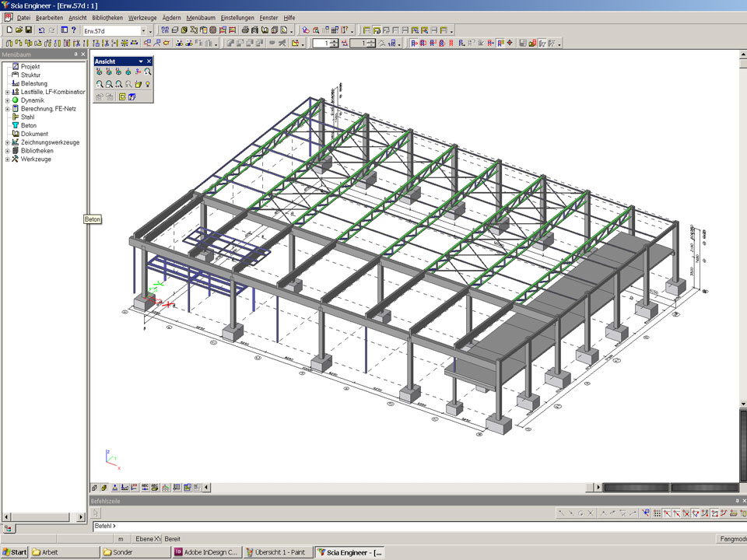Click the light bulb icon in Ansicht panel
Viewport: 747px width, 560px height.
point(146,84)
